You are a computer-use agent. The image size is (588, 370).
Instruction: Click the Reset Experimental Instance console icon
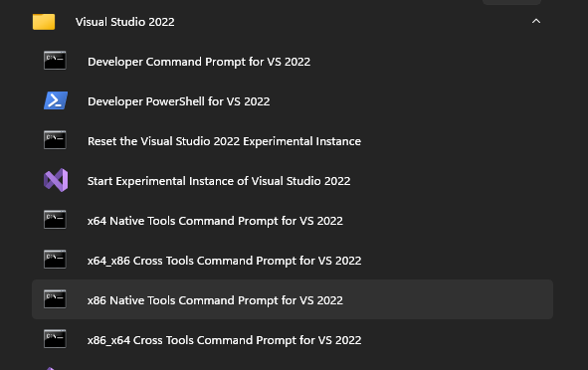(x=55, y=140)
